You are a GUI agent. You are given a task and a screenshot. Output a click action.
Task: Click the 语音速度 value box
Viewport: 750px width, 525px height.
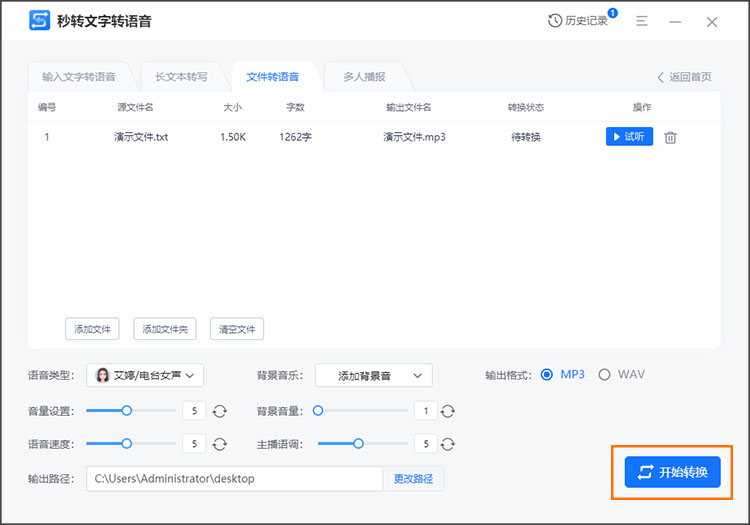(x=194, y=444)
